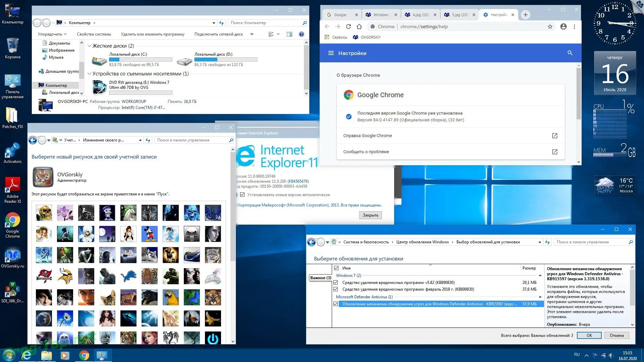Open Панель управления desktop icon
This screenshot has height=362, width=644.
pos(12,86)
